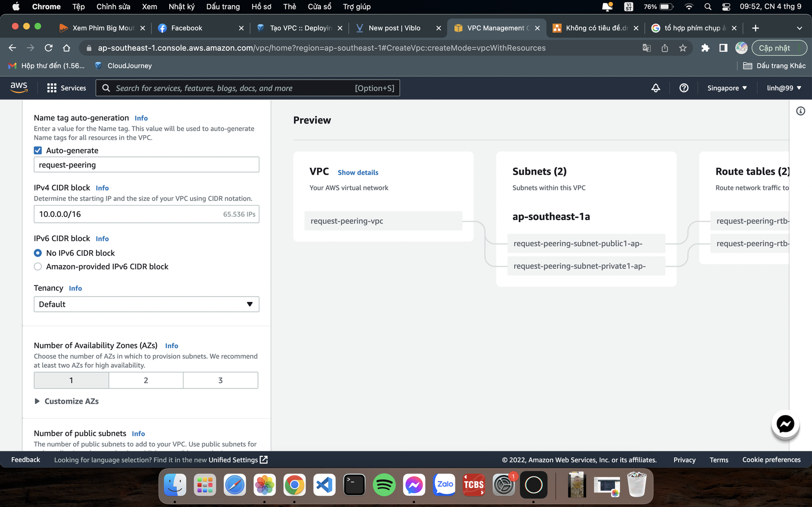Switch to the Xem Phim Big Mouth tab
The height and width of the screenshot is (507, 812).
click(x=102, y=28)
